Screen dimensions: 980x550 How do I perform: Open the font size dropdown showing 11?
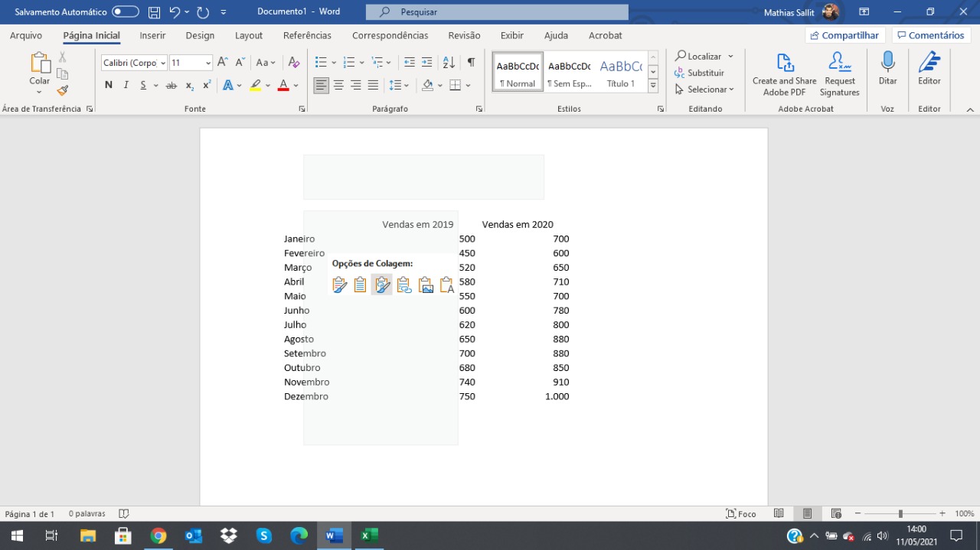[x=207, y=63]
